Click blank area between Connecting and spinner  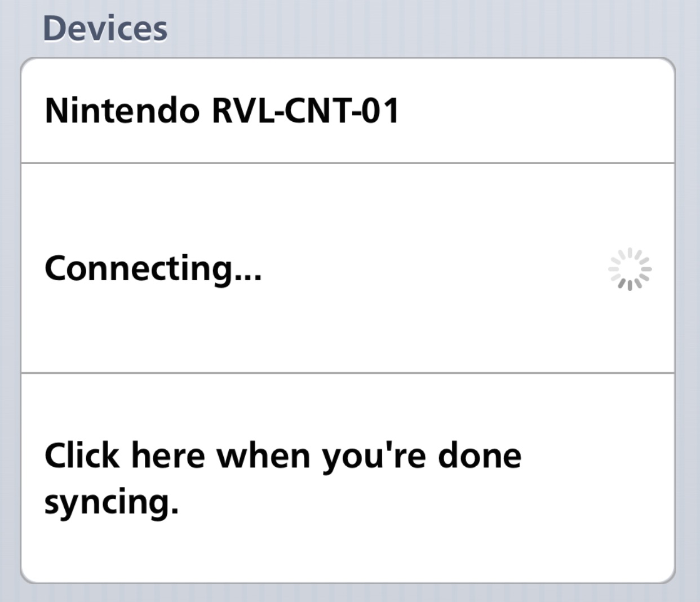(x=434, y=269)
